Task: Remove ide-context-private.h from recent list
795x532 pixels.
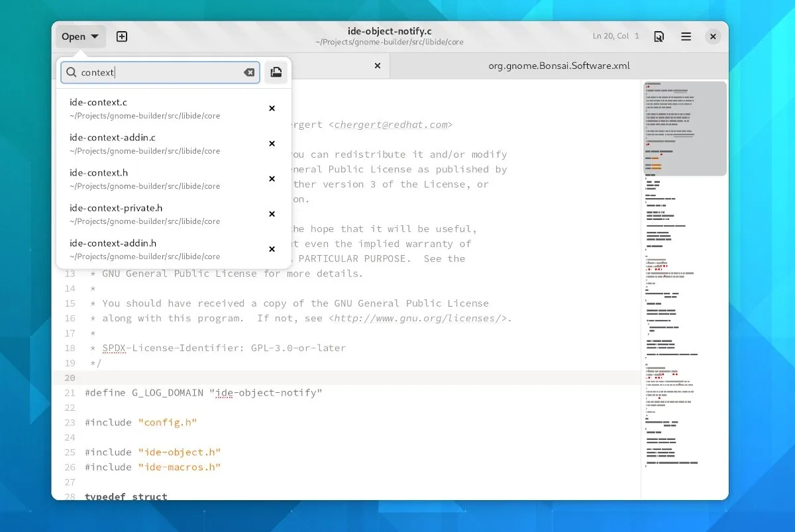Action: (272, 214)
